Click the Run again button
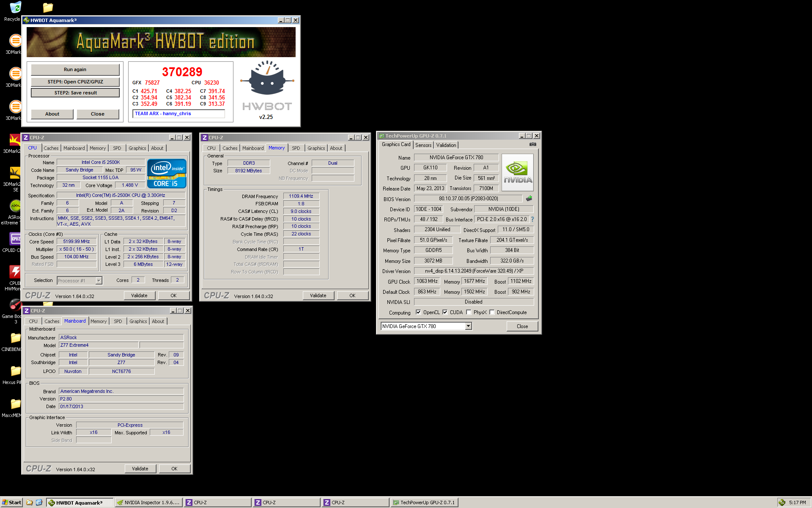 coord(75,69)
